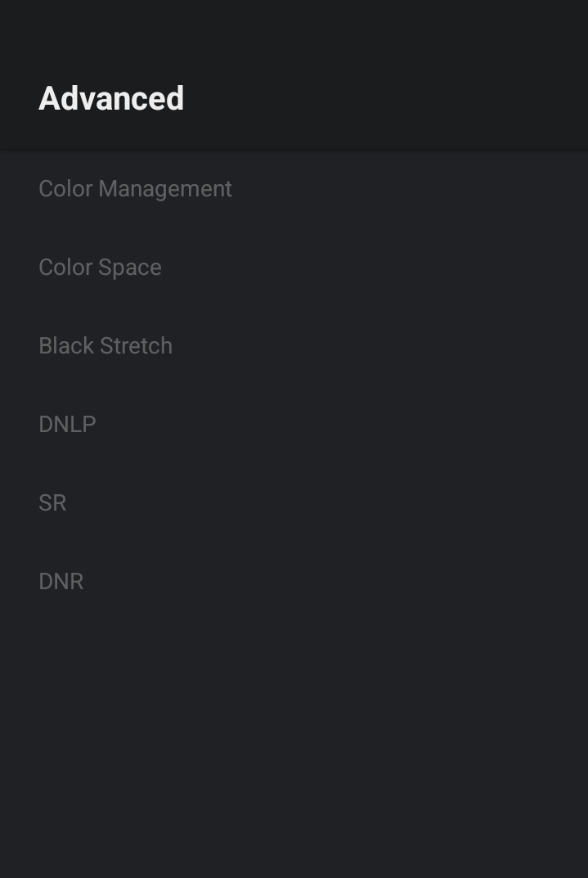
Task: Select the Advanced page heading text
Action: (111, 99)
